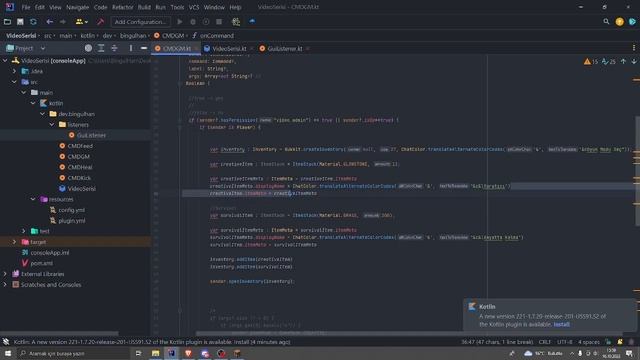
Task: Open the Navigate menu
Action: [78, 7]
